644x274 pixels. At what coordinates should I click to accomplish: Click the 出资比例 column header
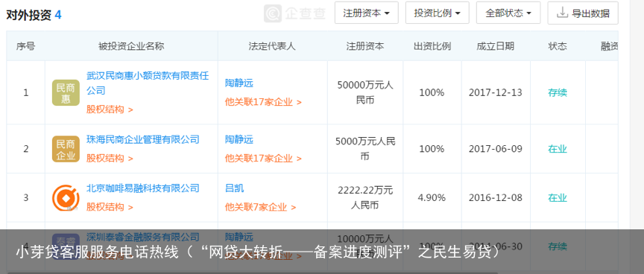tap(432, 46)
